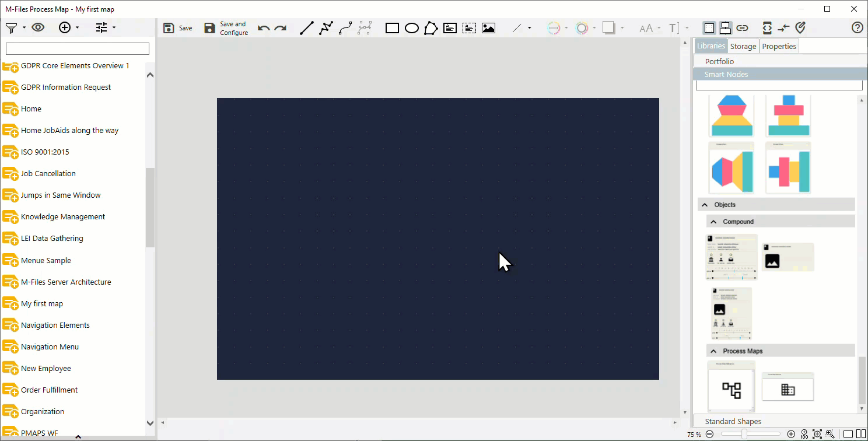The image size is (868, 441).
Task: Collapse the Objects section
Action: (705, 205)
